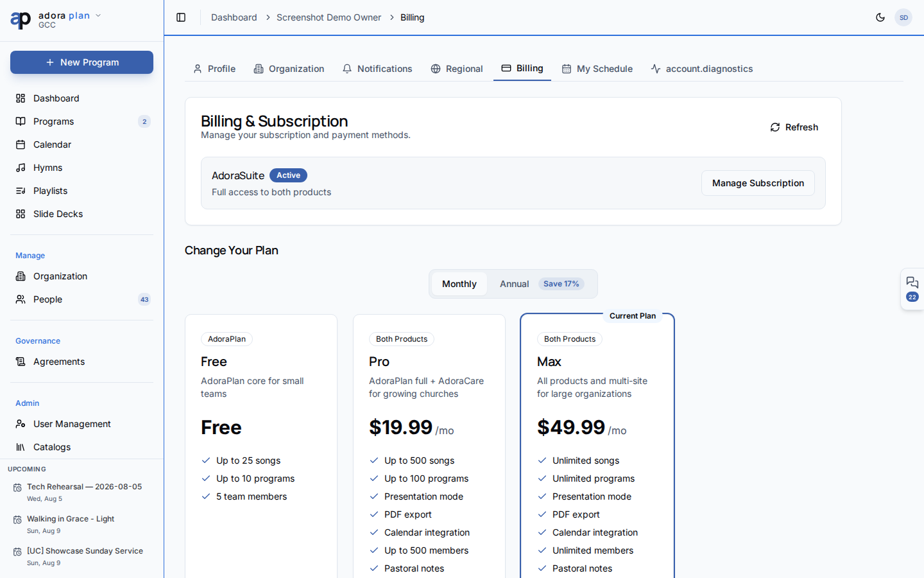
Task: Click the My Schedule calendar icon
Action: [567, 69]
